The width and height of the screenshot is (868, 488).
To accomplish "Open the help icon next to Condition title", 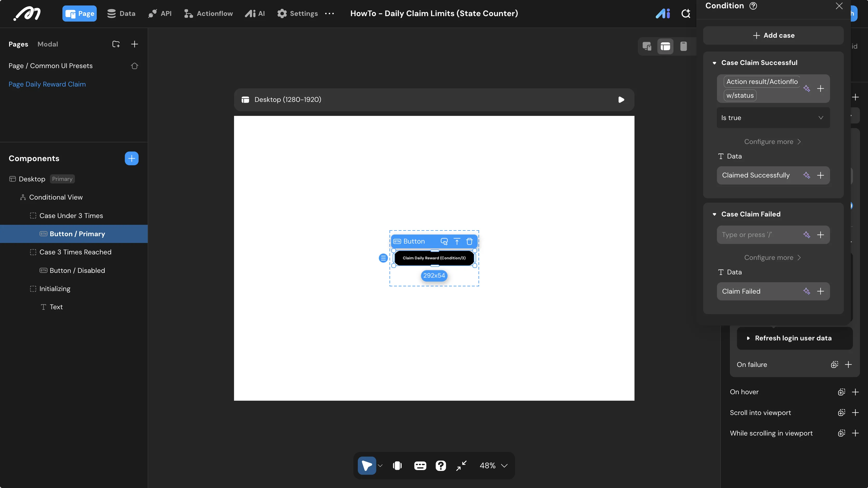I will pos(753,6).
